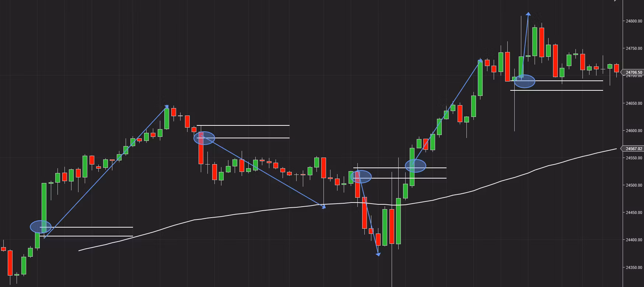Click the downward arrowhead at the chart low
Viewport: 644px width, 287px height.
378,254
